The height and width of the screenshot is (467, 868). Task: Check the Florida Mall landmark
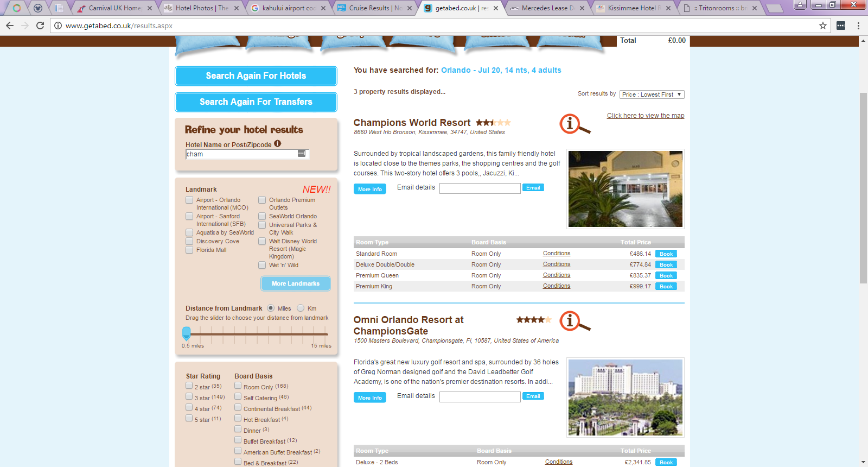pyautogui.click(x=189, y=250)
